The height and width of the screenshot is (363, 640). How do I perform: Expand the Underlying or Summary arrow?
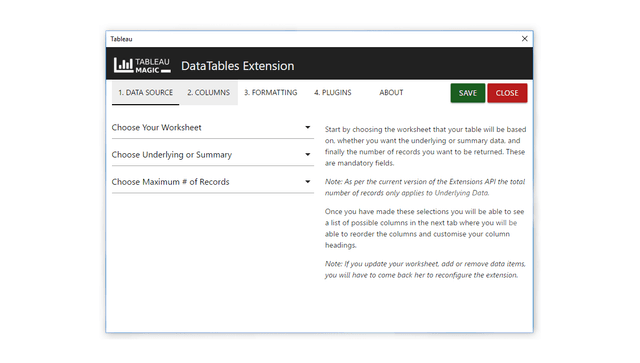coord(308,154)
